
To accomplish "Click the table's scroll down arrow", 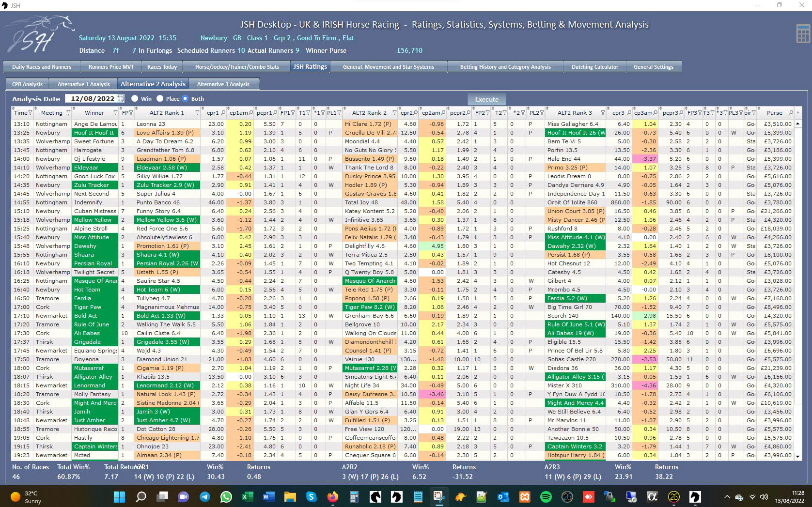I will 798,456.
